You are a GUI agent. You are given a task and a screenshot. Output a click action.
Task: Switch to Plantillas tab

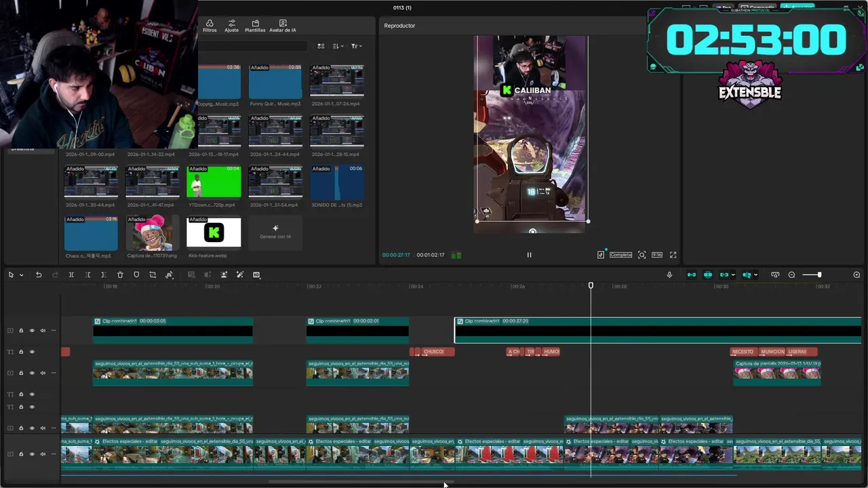(x=255, y=26)
